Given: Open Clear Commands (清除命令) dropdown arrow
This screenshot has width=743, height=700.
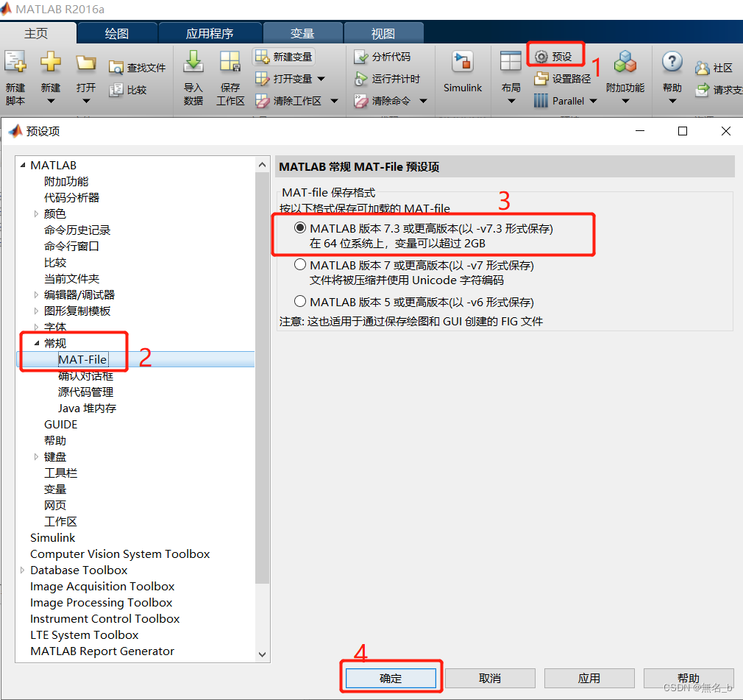Looking at the screenshot, I should (x=424, y=101).
